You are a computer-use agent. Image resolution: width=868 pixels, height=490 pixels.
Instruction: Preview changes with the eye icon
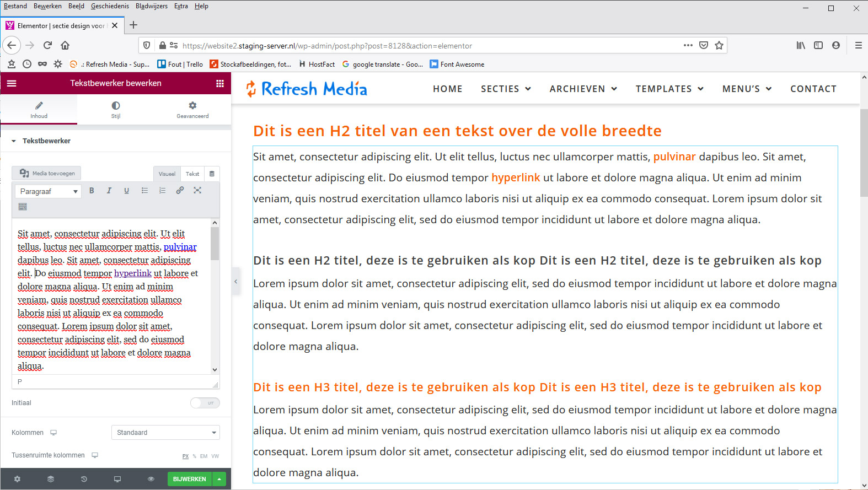[151, 479]
